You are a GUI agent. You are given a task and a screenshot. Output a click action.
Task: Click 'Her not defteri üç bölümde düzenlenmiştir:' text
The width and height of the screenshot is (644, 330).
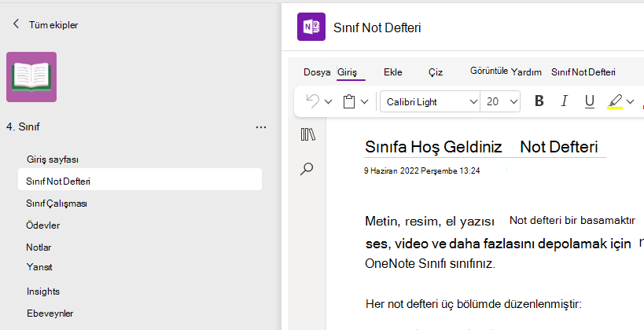(473, 305)
